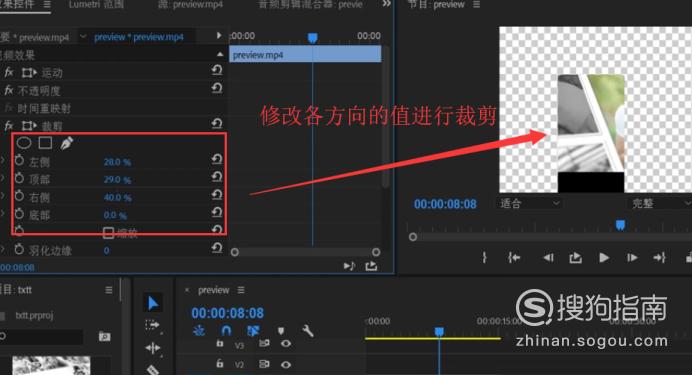Open the 节目: preview panel menu
Image resolution: width=692 pixels, height=375 pixels.
tap(476, 4)
